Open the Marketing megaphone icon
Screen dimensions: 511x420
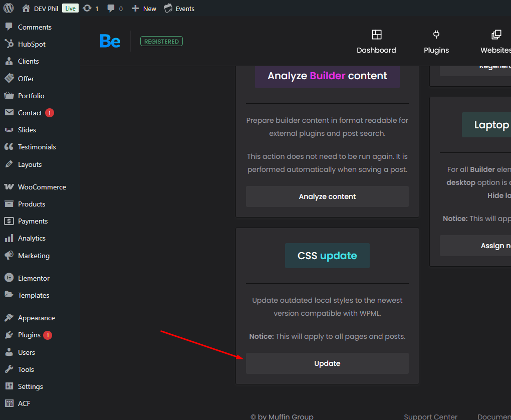coord(9,255)
